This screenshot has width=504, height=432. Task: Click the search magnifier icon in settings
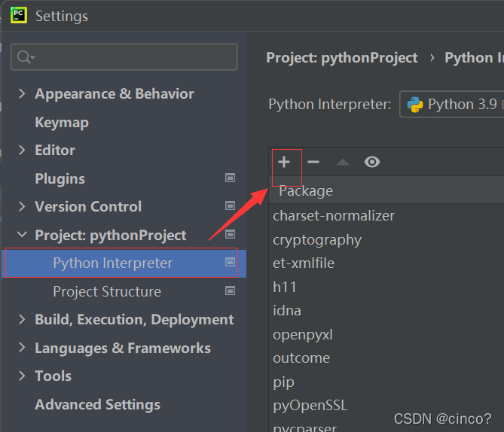click(x=26, y=57)
